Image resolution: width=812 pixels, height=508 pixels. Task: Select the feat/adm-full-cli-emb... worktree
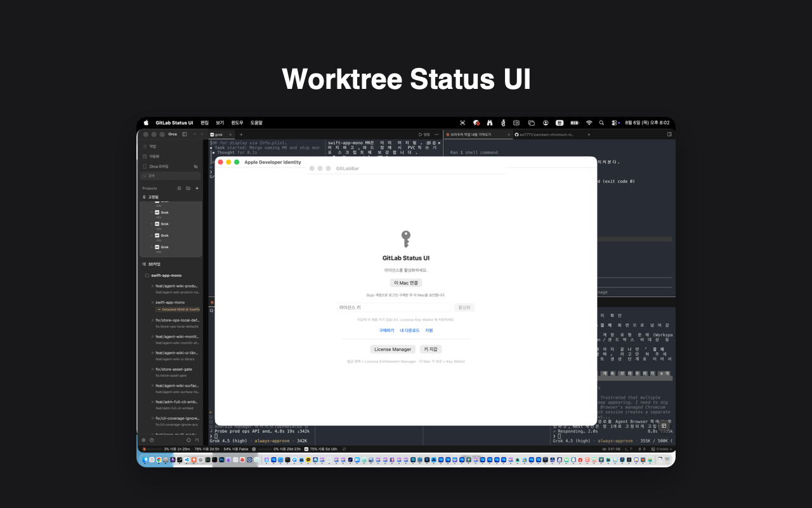[x=174, y=405]
